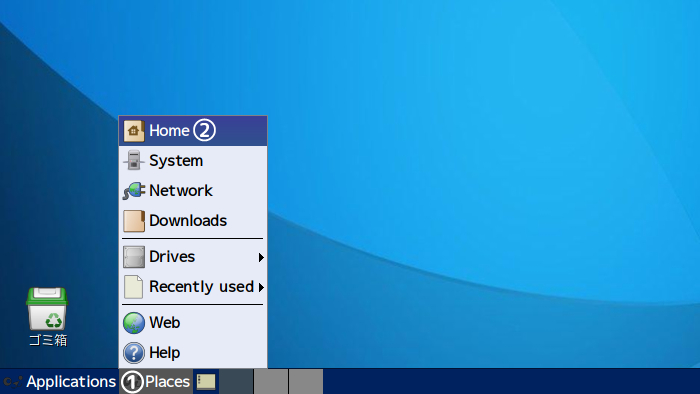Choose Network from the Places menu
Viewport: 700px width, 394px height.
(x=193, y=191)
